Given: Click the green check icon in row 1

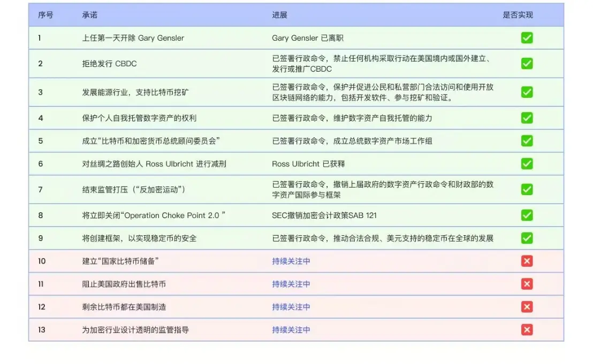Looking at the screenshot, I should pos(527,38).
